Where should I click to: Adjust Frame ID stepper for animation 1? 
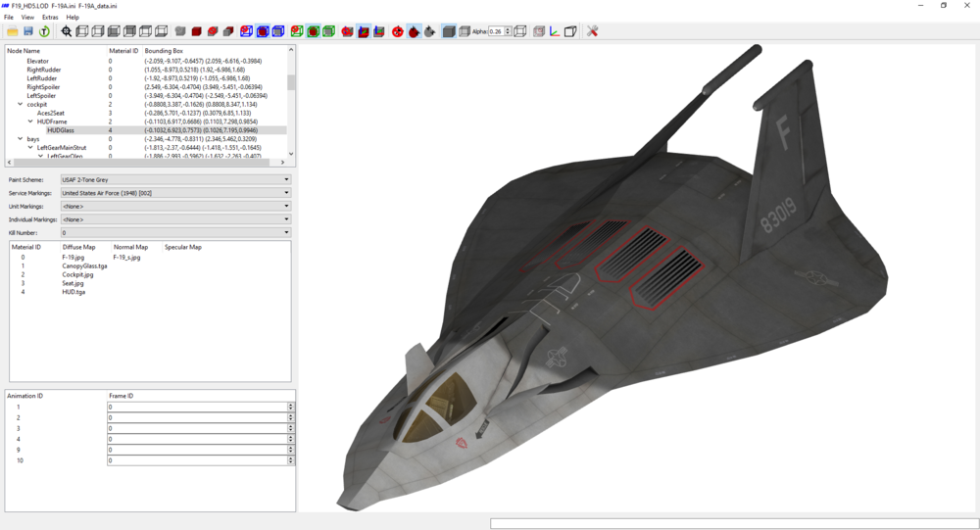[x=291, y=407]
